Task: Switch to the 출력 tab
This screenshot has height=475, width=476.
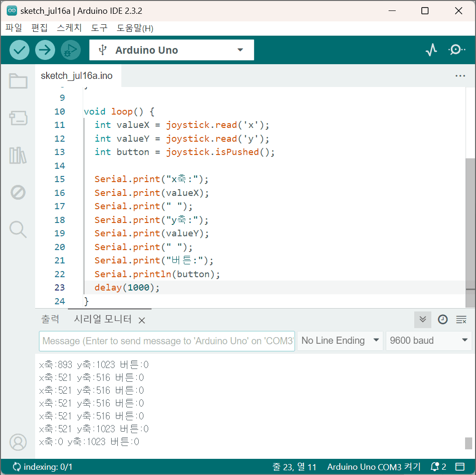Action: click(50, 319)
